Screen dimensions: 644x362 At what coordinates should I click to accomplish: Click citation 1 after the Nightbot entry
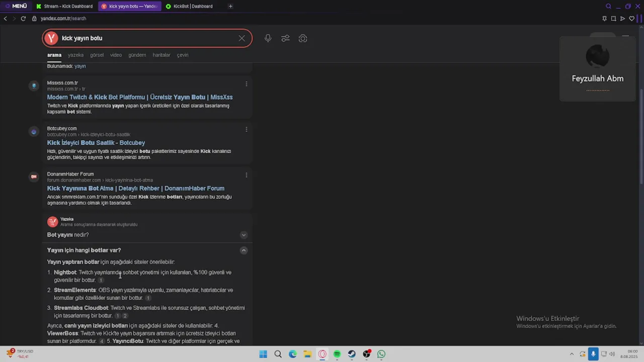point(101,280)
